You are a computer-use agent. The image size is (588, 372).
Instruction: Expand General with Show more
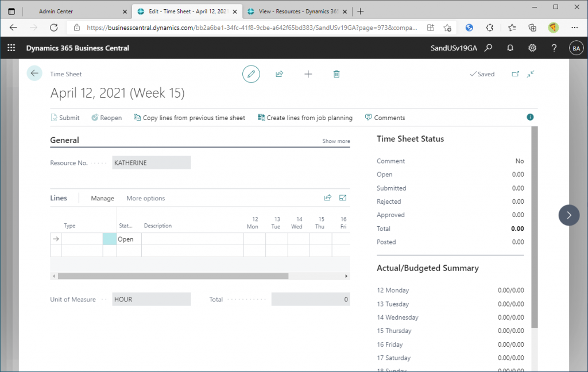(336, 141)
